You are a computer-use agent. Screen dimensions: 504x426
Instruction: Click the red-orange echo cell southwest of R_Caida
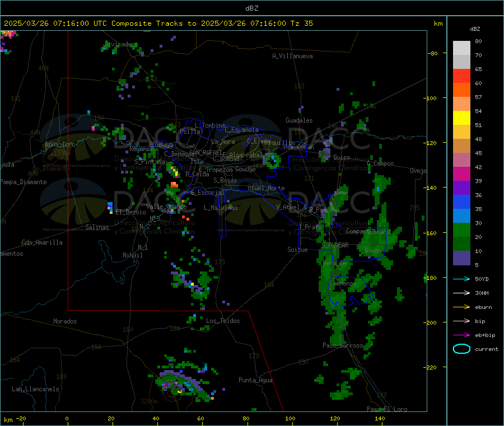point(174,184)
